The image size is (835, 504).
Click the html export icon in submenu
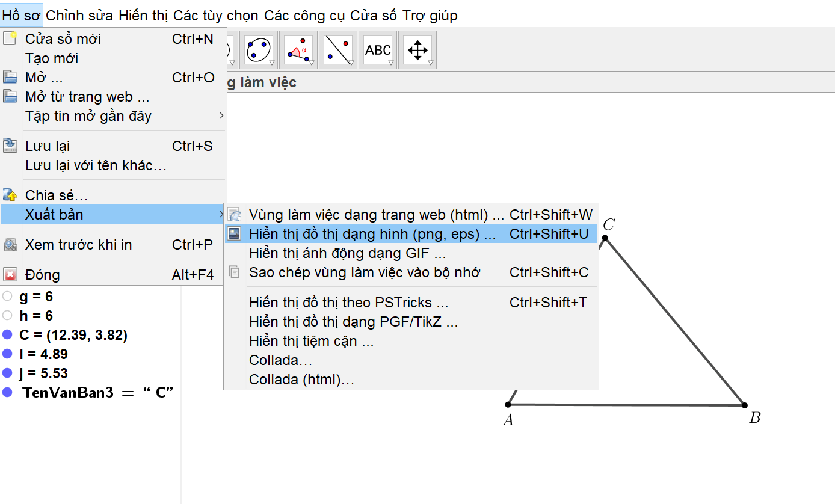coord(235,215)
